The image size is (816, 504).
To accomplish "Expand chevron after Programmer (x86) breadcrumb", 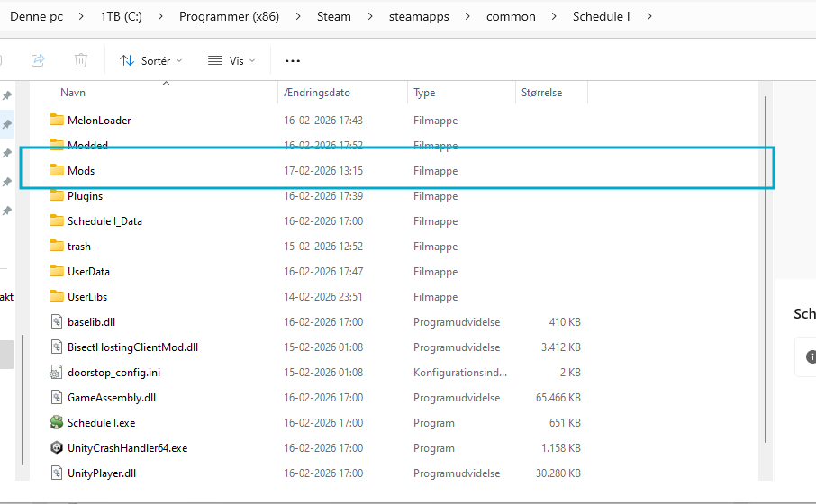I will (x=298, y=16).
